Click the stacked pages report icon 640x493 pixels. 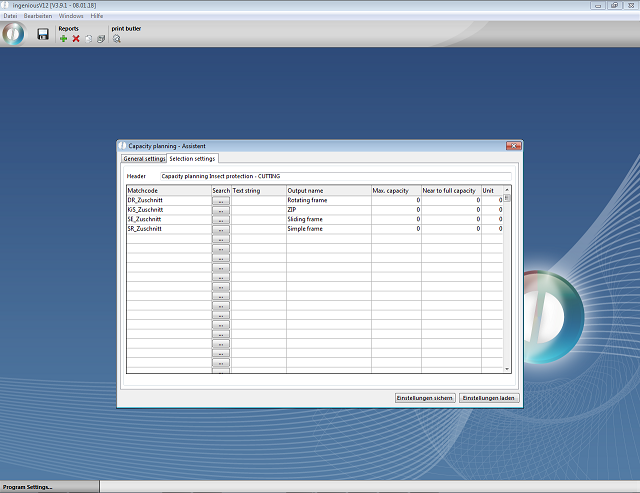point(101,39)
